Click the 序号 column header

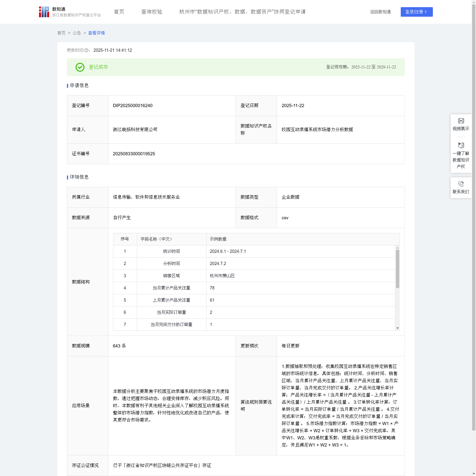coord(125,239)
